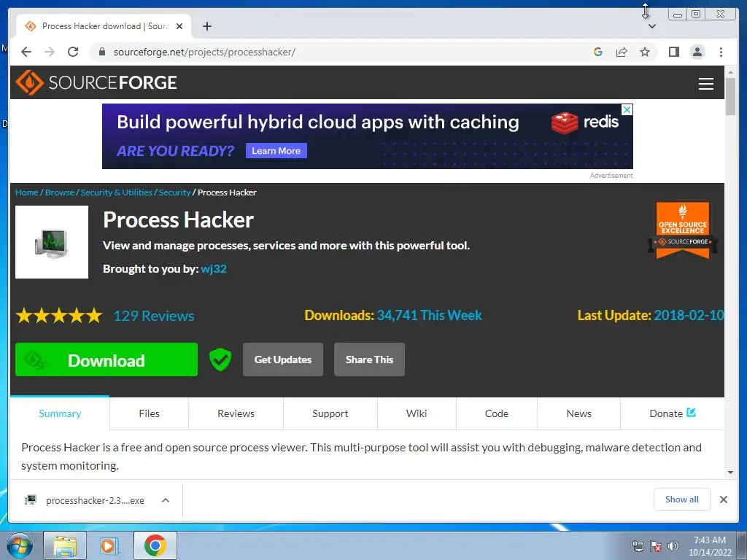
Task: Go back with the browser back arrow
Action: (26, 52)
